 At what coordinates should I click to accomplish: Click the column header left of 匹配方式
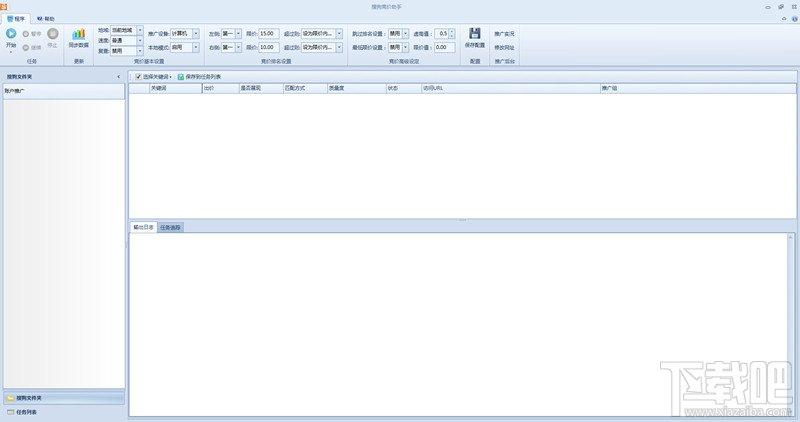pos(261,88)
